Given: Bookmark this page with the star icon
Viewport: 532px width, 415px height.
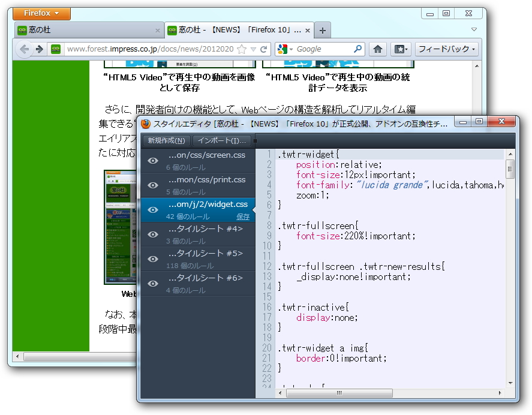Looking at the screenshot, I should coord(242,49).
